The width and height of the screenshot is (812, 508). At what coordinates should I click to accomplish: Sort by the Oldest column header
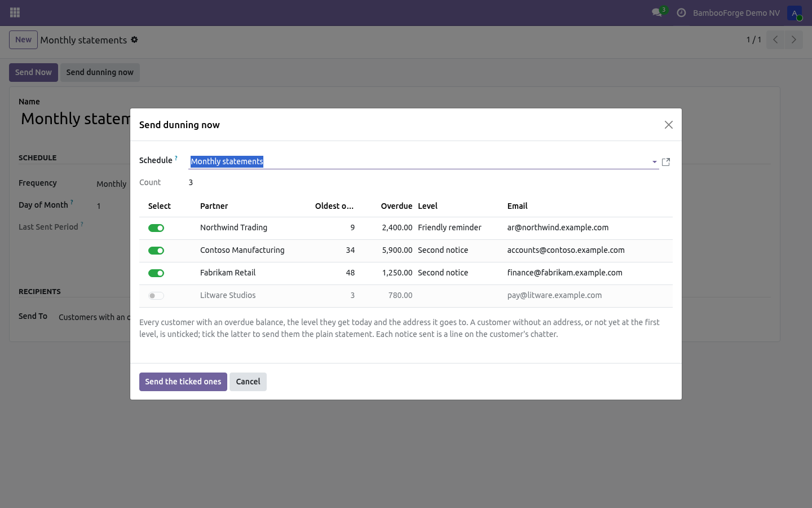point(334,206)
